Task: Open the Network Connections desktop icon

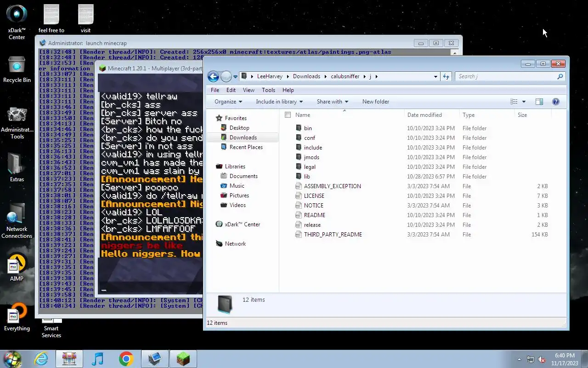Action: pos(17,221)
